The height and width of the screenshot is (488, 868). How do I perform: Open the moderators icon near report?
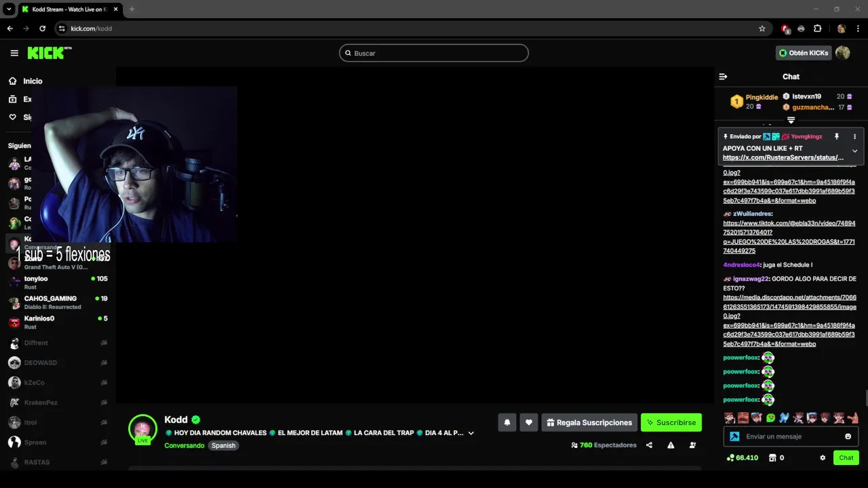(692, 445)
